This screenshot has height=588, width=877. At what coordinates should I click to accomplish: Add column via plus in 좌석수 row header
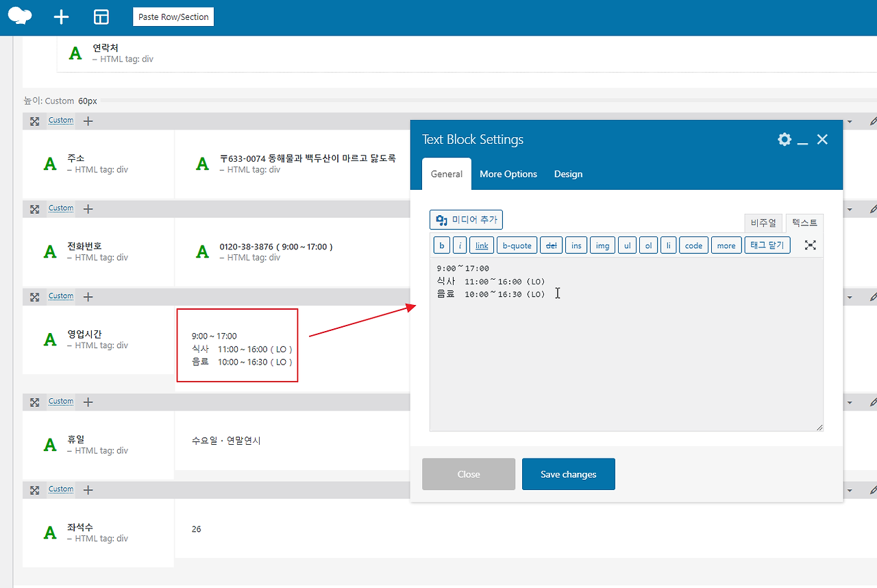pos(88,490)
